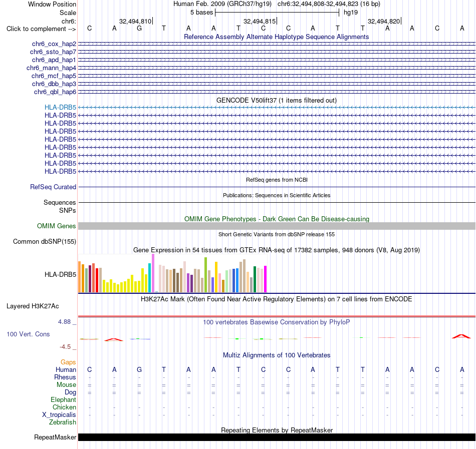Click the 'RefSeq Curated' track label
Screen dimensions: 476x449
[53, 187]
